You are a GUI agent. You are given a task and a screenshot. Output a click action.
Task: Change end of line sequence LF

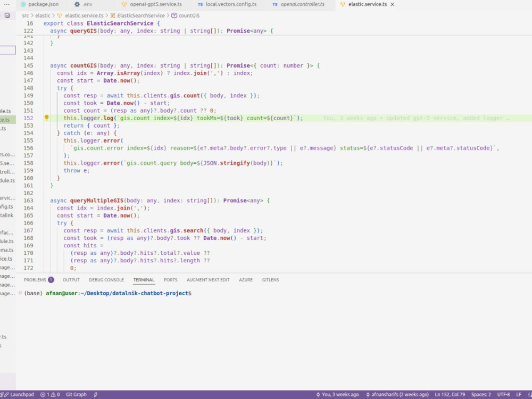518,395
